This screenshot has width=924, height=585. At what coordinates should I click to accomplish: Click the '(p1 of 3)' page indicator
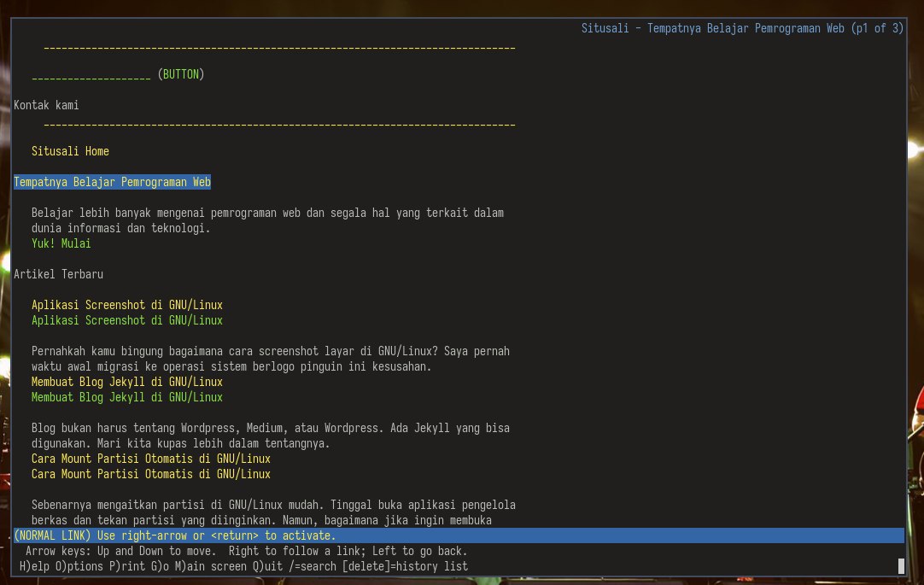coord(877,28)
